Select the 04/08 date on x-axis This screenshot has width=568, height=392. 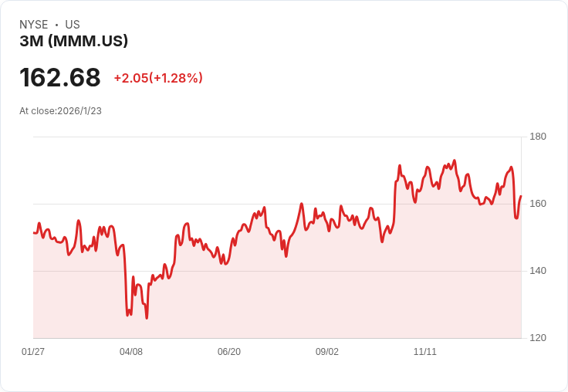[131, 352]
